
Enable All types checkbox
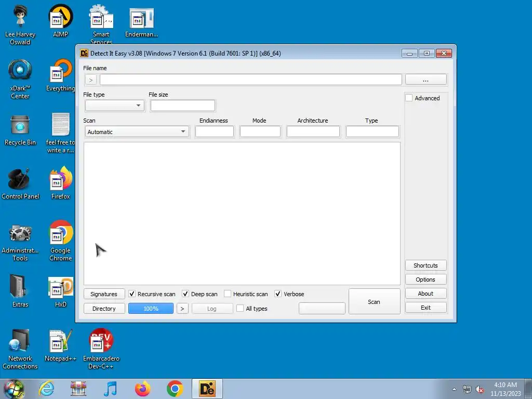pos(240,308)
